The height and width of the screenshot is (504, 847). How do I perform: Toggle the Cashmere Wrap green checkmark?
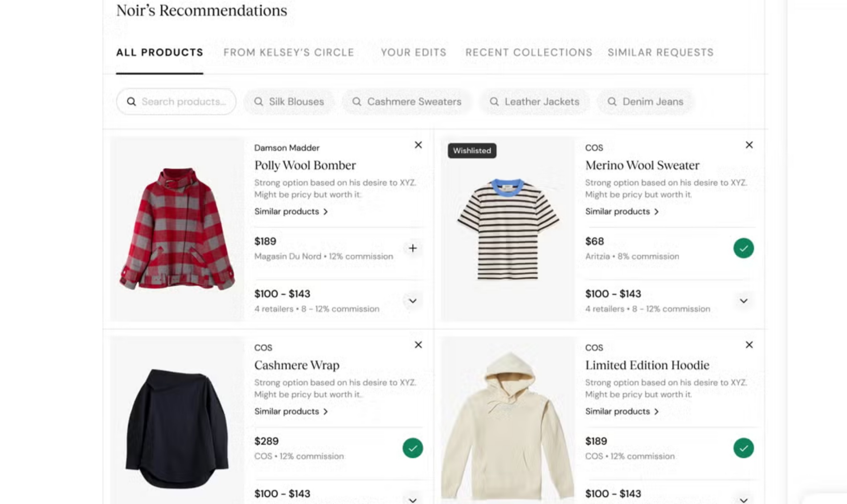point(413,448)
